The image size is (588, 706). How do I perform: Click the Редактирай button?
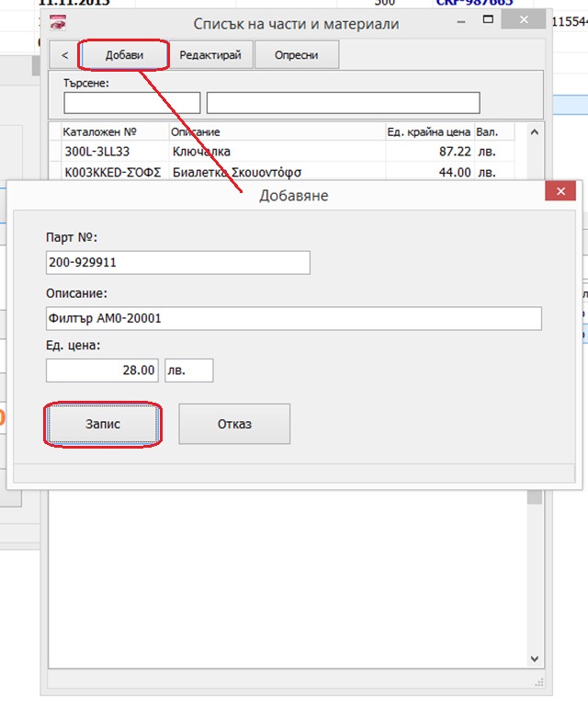pyautogui.click(x=210, y=55)
